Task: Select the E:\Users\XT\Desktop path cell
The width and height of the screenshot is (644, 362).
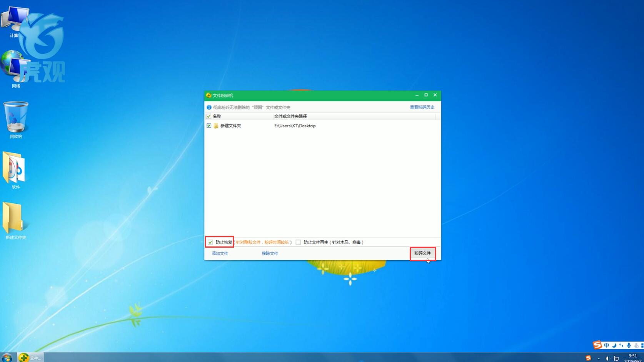Action: (295, 126)
